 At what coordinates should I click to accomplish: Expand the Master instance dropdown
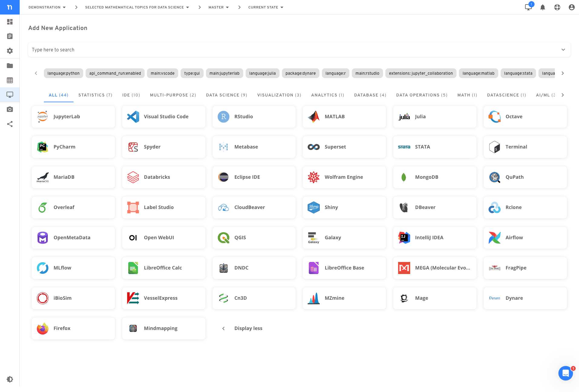pos(218,7)
